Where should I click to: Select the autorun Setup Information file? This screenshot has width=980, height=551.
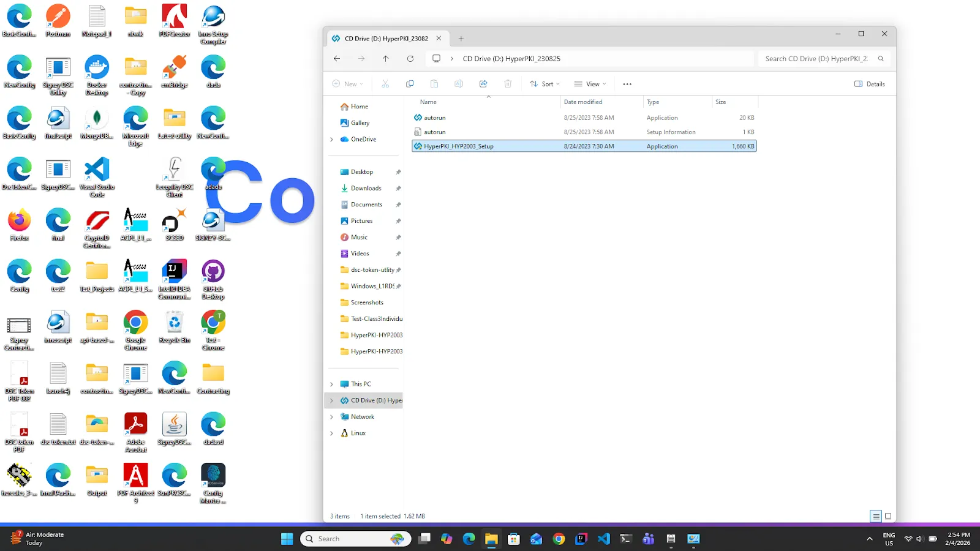click(x=584, y=132)
